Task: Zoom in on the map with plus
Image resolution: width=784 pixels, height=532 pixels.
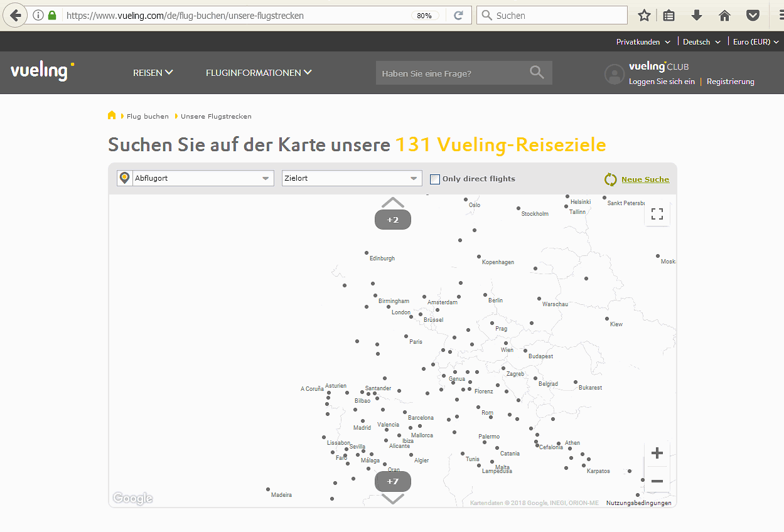Action: tap(657, 453)
